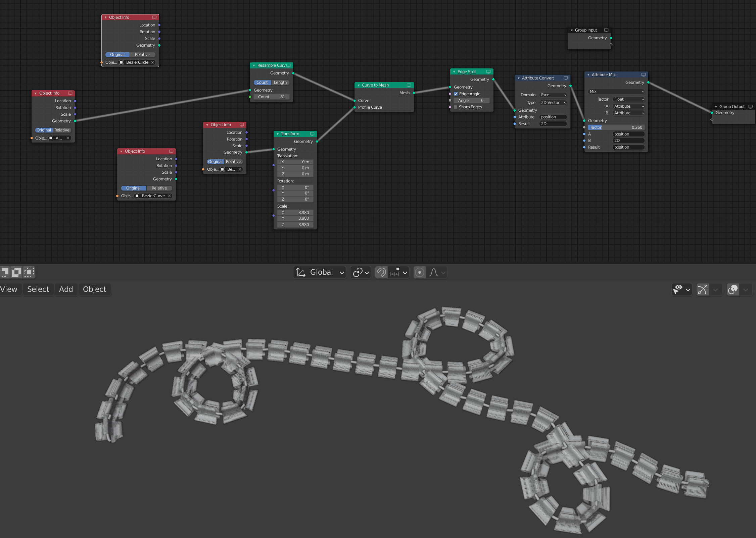Open the viewport overlays icon
The height and width of the screenshot is (538, 756).
click(733, 289)
